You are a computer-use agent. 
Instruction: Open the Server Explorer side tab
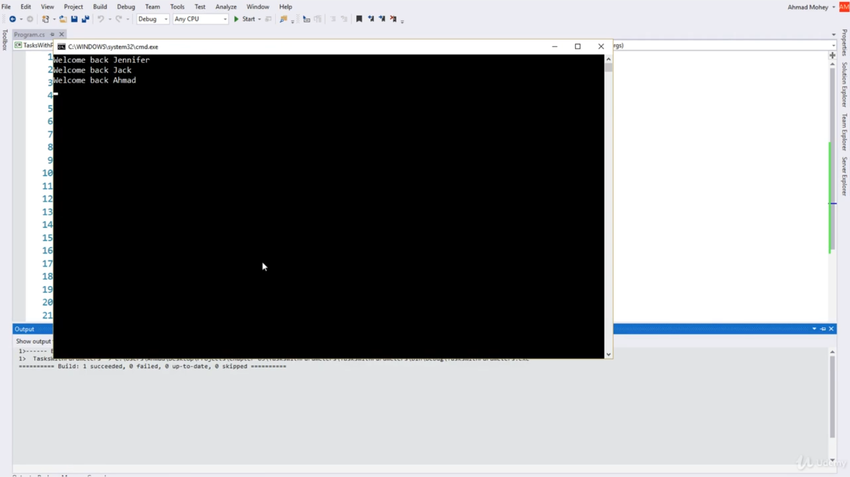click(844, 176)
